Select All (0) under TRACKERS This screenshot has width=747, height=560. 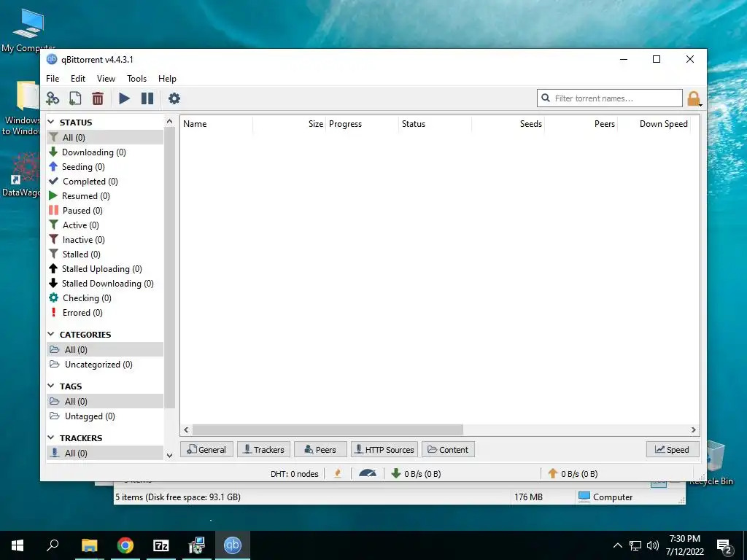pos(105,453)
